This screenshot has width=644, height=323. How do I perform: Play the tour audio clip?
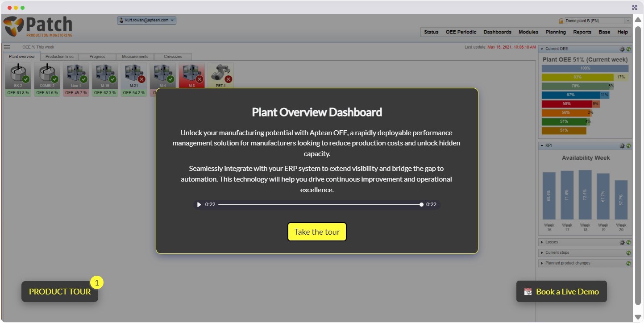click(199, 205)
